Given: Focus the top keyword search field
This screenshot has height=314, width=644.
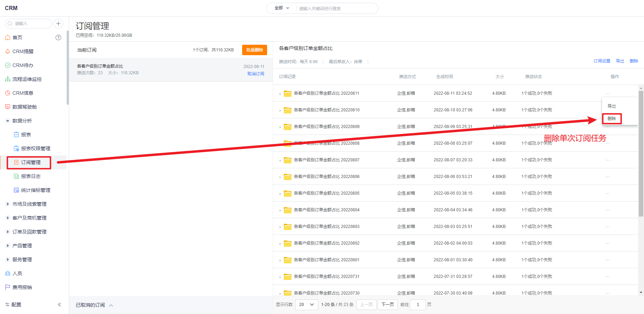Looking at the screenshot, I should (x=336, y=8).
